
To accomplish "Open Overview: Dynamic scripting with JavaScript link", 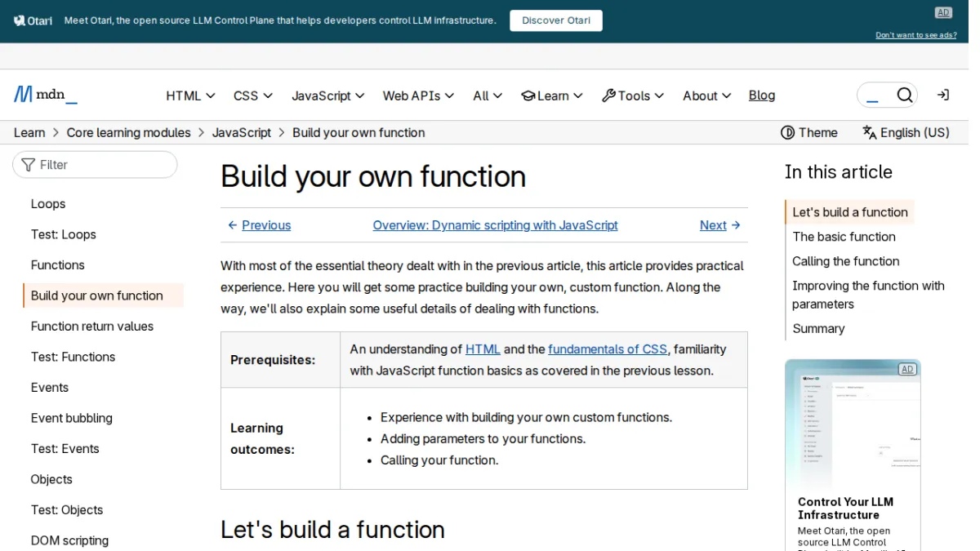I will pyautogui.click(x=495, y=225).
